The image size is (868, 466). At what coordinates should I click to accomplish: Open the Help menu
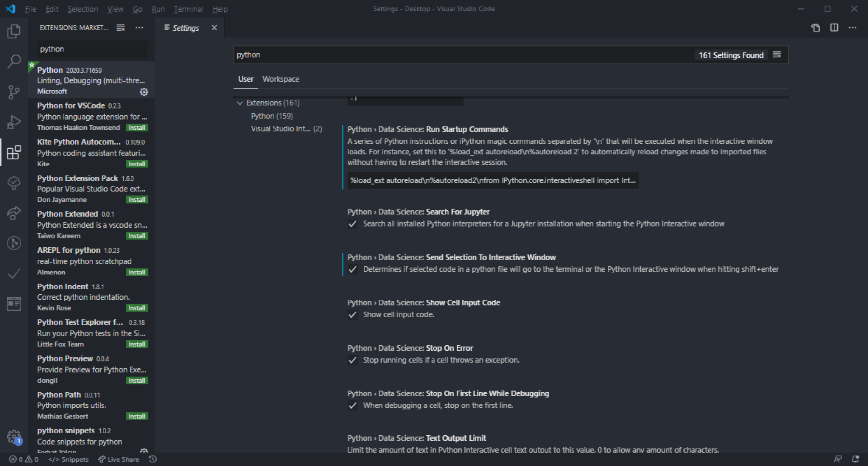tap(220, 9)
